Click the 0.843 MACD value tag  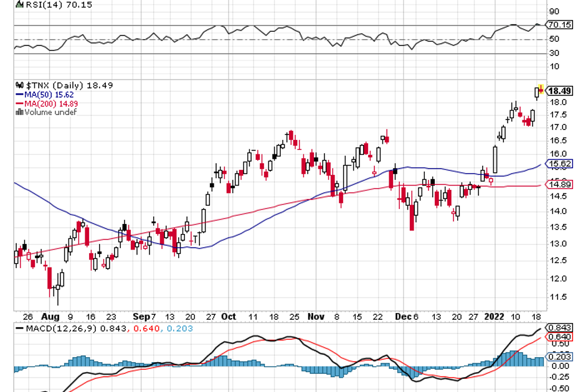pyautogui.click(x=559, y=327)
